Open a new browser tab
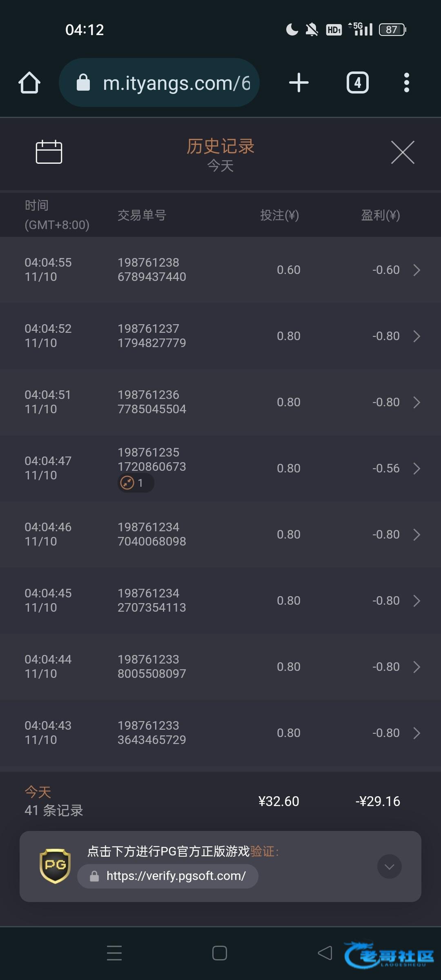441x980 pixels. point(298,83)
